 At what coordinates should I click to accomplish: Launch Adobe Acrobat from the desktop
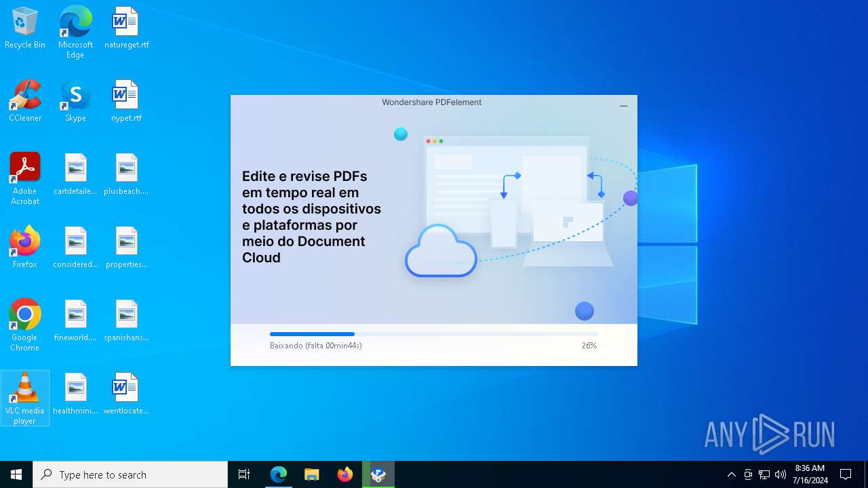coord(25,179)
